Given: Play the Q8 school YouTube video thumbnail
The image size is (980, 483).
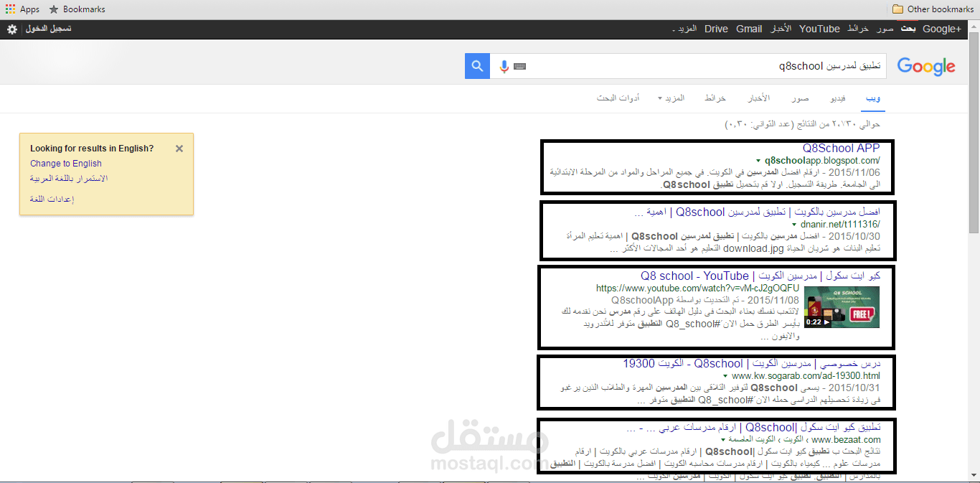Looking at the screenshot, I should [x=842, y=307].
